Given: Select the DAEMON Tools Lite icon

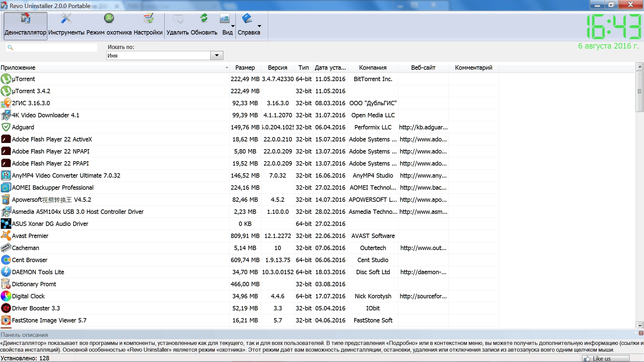Looking at the screenshot, I should (6, 272).
